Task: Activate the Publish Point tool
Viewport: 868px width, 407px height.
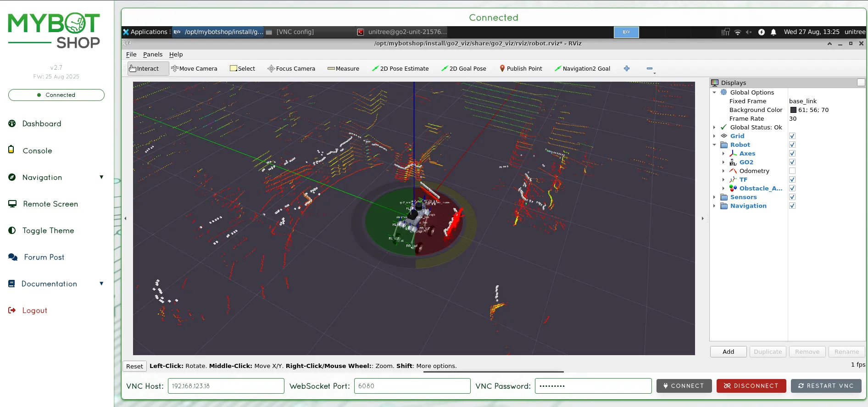Action: point(521,68)
